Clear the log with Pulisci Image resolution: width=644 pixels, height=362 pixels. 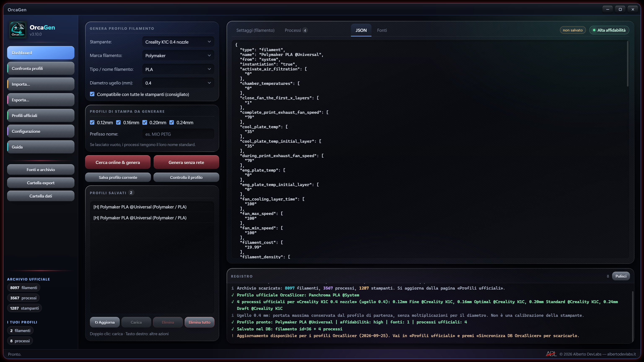click(621, 276)
